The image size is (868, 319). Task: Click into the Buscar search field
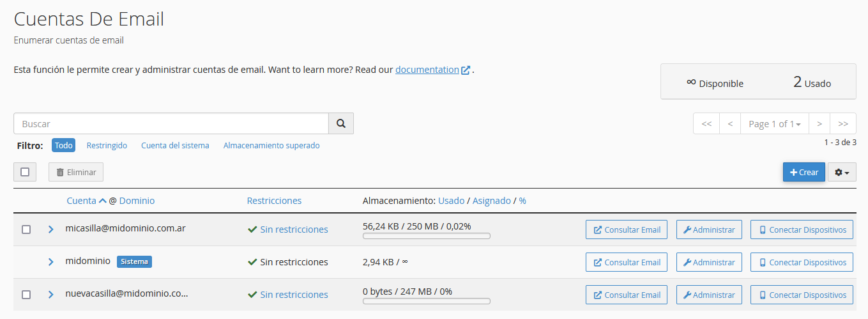[171, 123]
